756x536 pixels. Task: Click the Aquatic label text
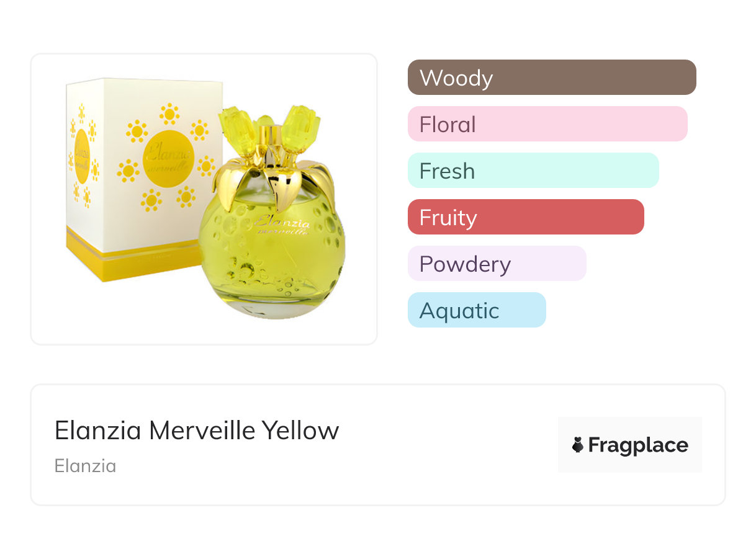point(459,311)
